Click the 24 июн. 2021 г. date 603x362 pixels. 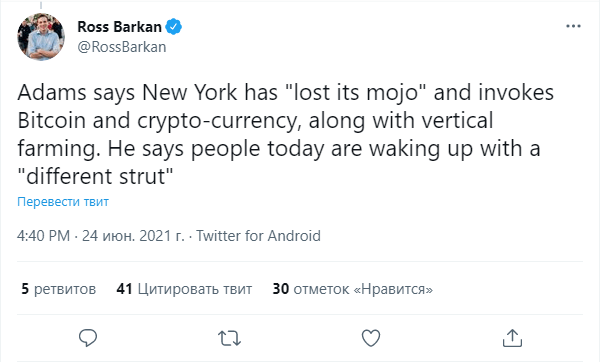[x=133, y=235]
